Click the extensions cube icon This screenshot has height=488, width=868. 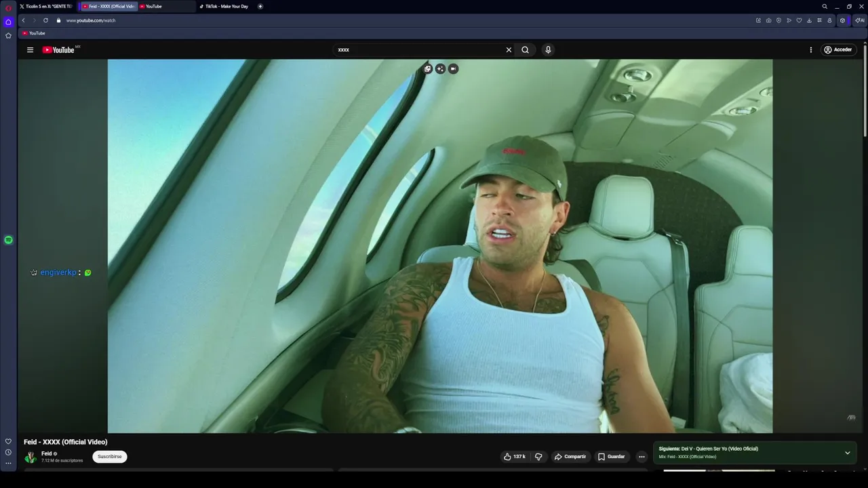coord(842,20)
